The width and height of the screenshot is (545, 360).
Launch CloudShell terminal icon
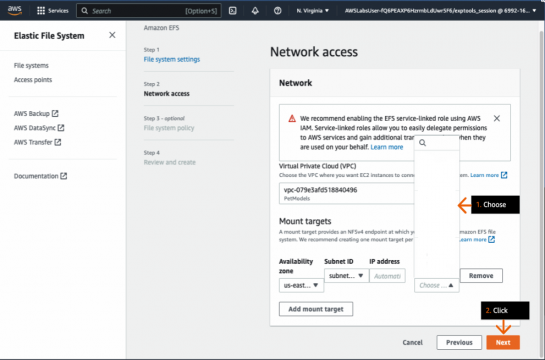[x=233, y=11]
